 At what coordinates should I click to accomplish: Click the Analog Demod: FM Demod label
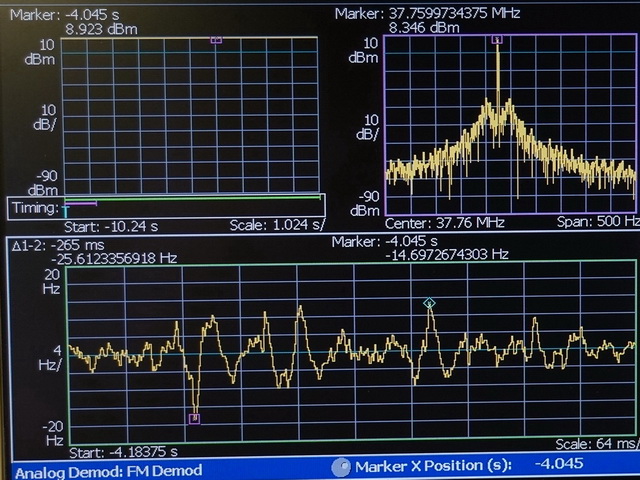pyautogui.click(x=109, y=471)
